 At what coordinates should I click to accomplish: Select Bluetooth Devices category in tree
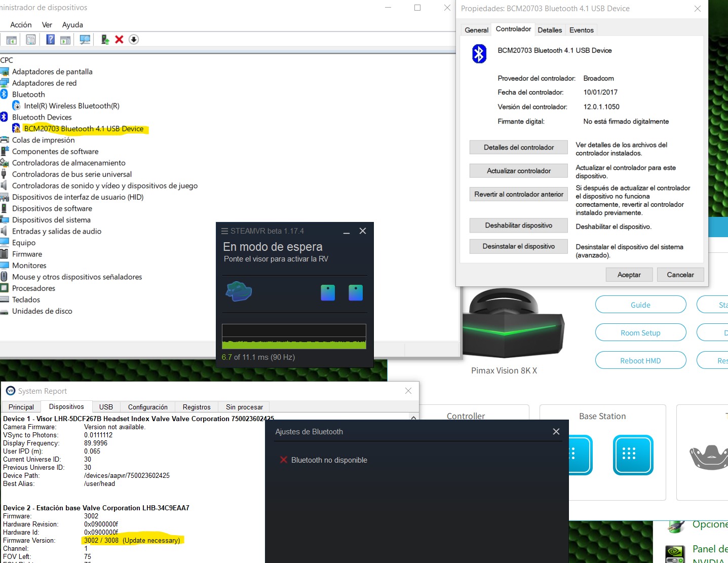click(42, 117)
